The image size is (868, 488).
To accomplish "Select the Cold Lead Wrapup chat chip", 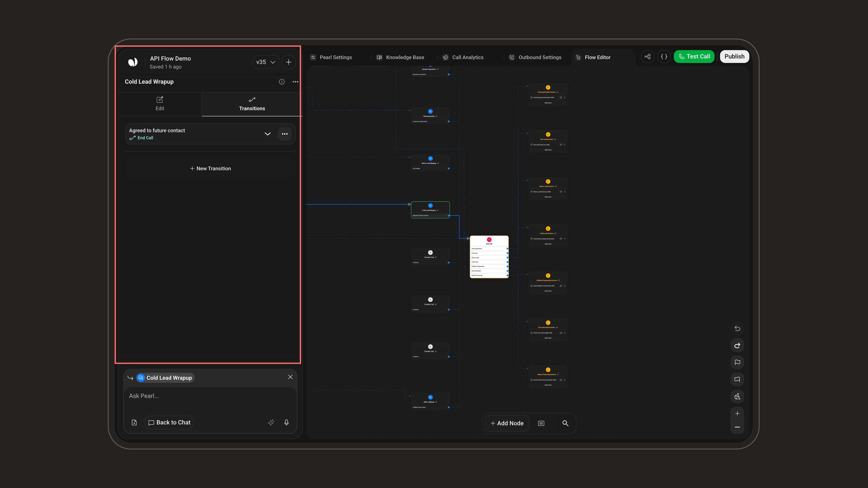I will [165, 378].
